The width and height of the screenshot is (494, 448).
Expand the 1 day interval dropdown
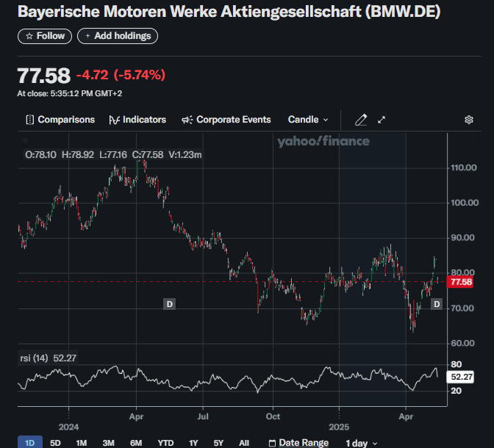coord(362,443)
